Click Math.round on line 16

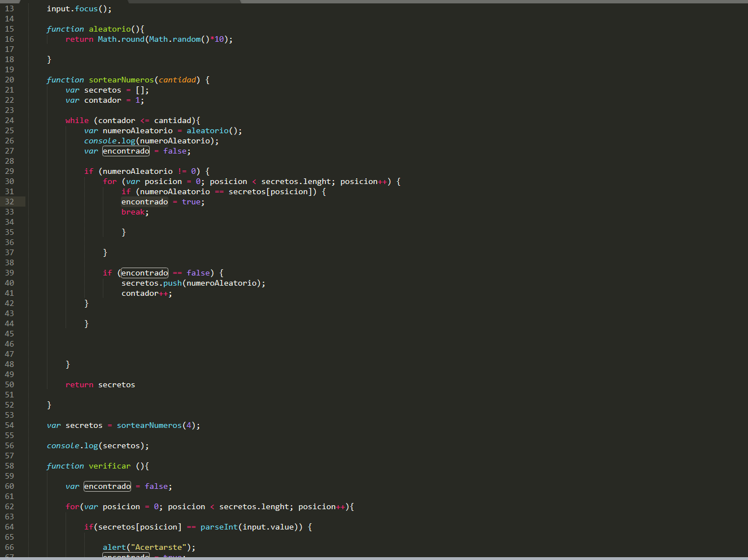(121, 39)
